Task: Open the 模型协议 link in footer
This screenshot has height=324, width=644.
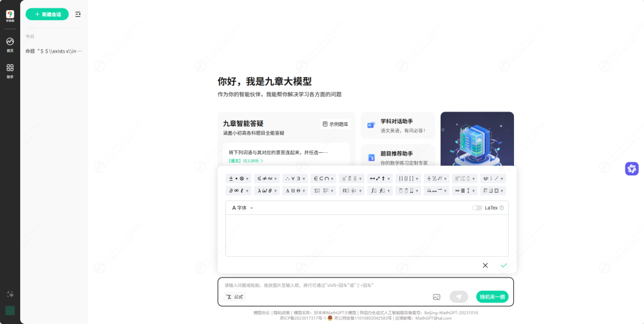Action: 262,313
